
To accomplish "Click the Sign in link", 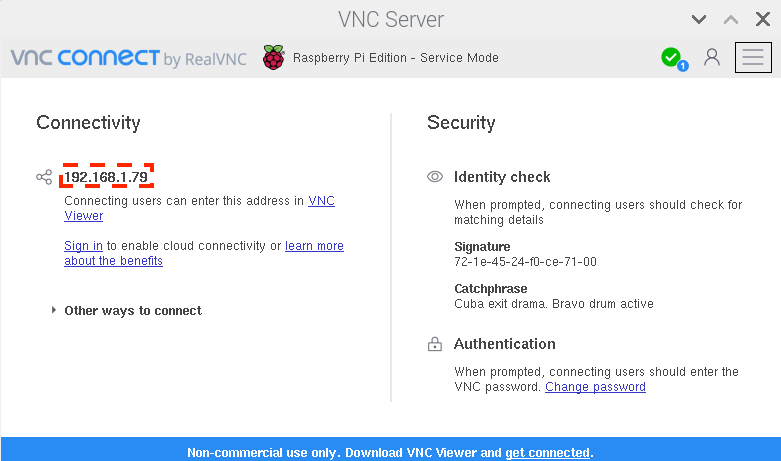I will [83, 246].
